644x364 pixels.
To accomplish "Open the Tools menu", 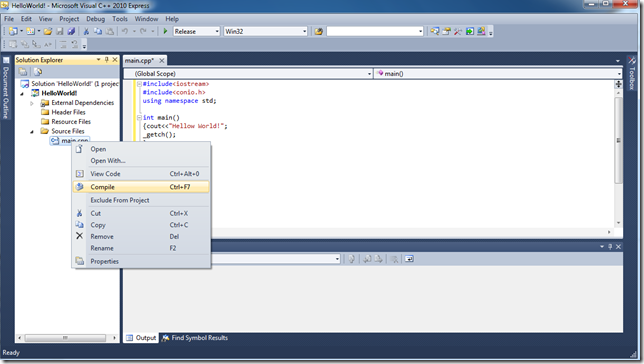I will click(120, 19).
